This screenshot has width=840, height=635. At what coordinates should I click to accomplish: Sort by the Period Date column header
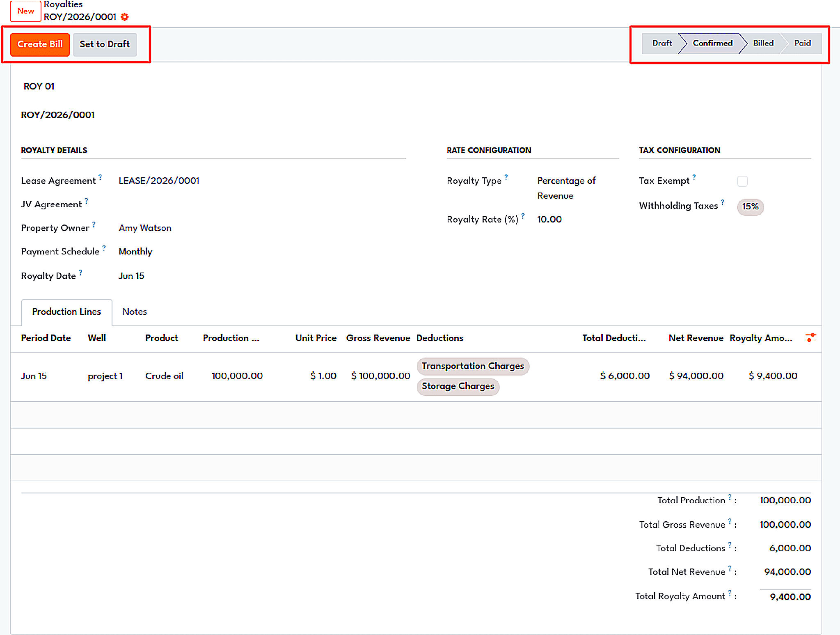(46, 338)
